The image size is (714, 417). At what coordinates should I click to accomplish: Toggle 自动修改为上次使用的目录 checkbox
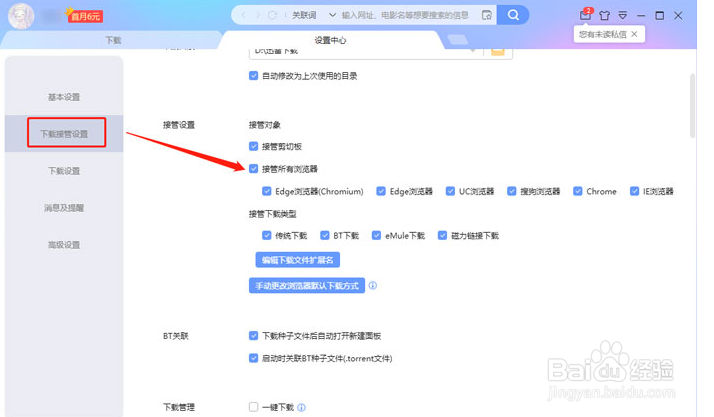coord(254,76)
